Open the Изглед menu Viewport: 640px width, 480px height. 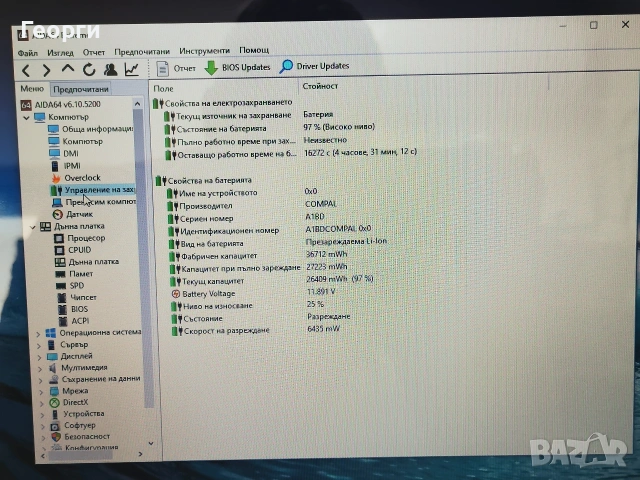coord(60,53)
